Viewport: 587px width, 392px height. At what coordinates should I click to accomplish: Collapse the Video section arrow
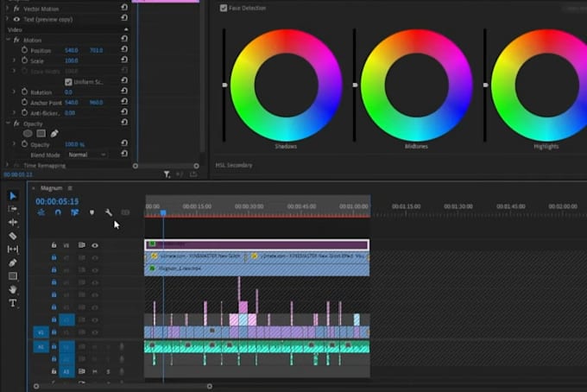126,29
